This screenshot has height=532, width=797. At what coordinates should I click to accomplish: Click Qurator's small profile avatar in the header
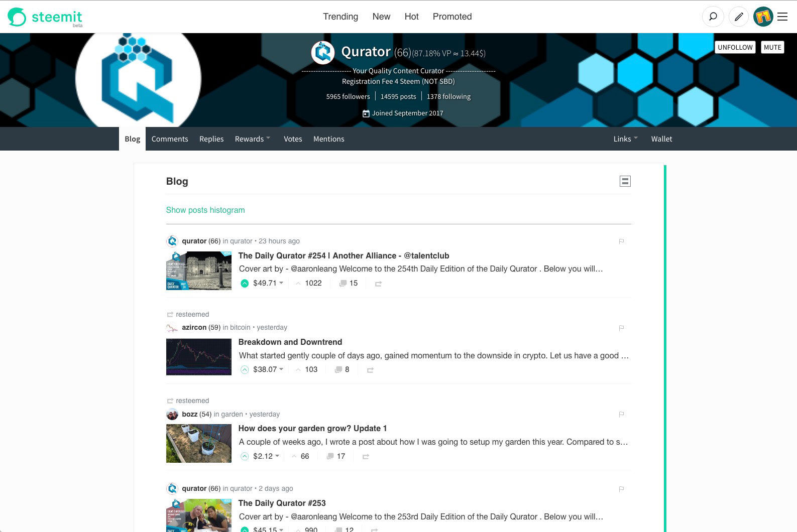323,52
